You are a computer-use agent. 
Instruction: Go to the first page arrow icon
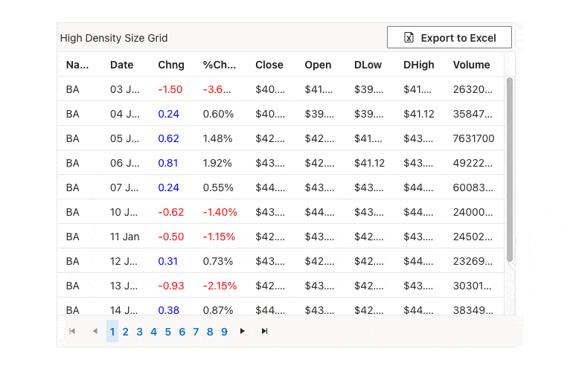click(x=72, y=331)
